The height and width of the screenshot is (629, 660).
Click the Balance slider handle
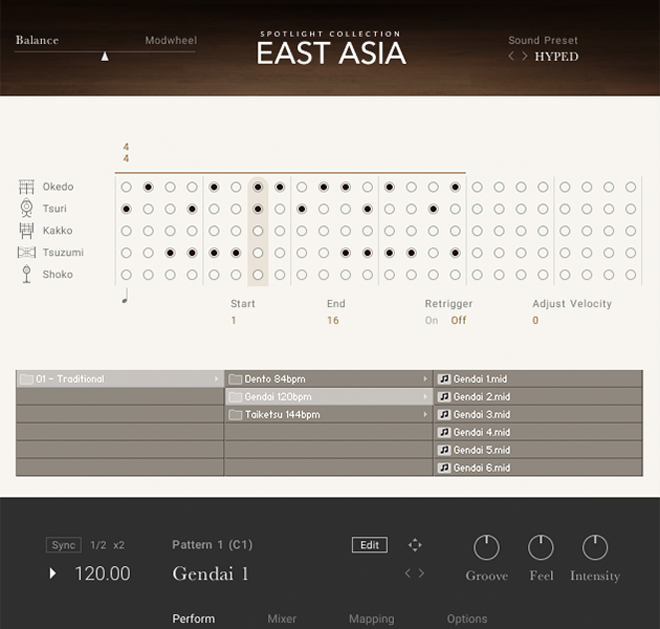[105, 56]
